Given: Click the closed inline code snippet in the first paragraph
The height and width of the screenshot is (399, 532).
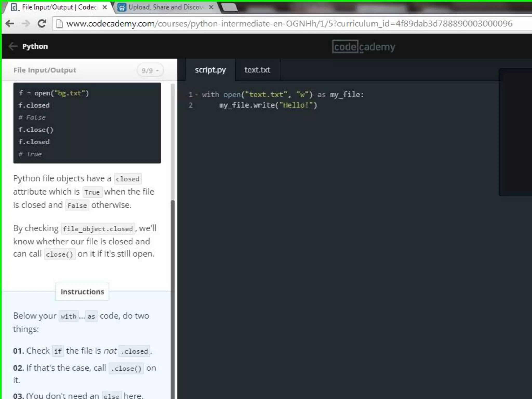Looking at the screenshot, I should [x=128, y=179].
